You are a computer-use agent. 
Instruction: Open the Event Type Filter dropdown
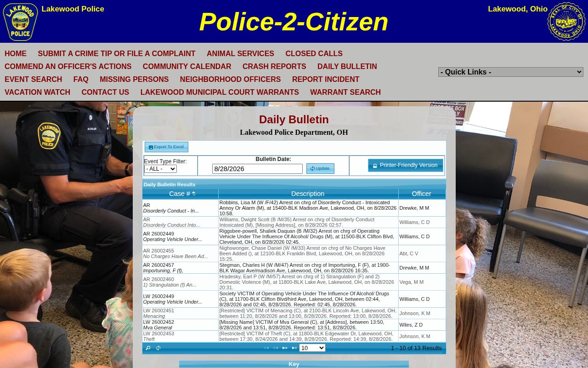(x=160, y=169)
